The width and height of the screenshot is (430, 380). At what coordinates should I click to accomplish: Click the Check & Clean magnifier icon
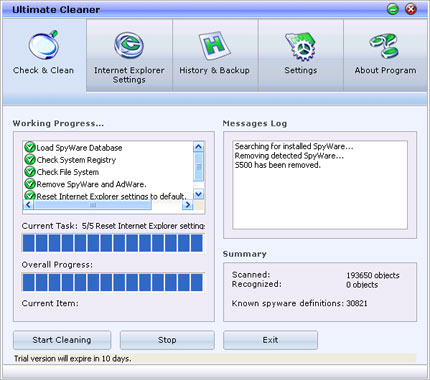(x=44, y=44)
